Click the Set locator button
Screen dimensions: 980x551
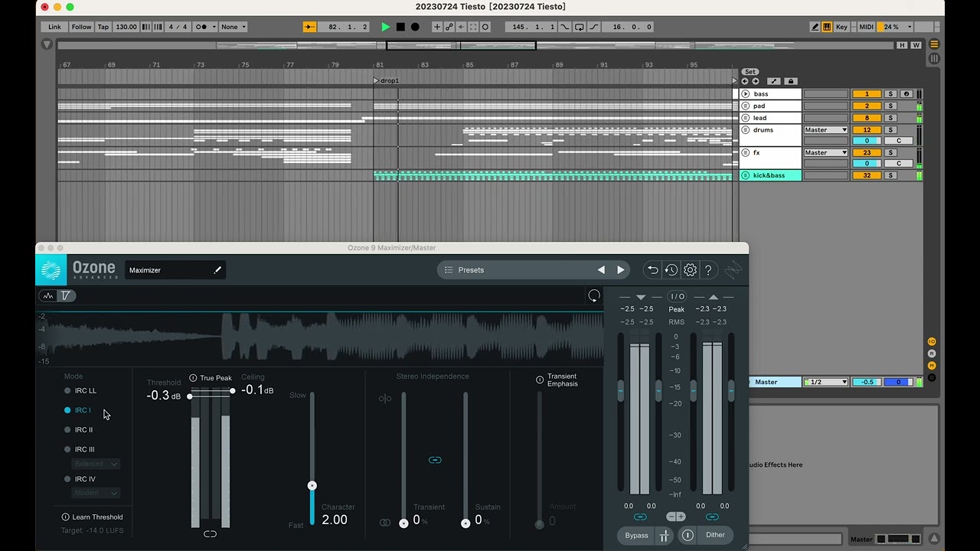(750, 72)
